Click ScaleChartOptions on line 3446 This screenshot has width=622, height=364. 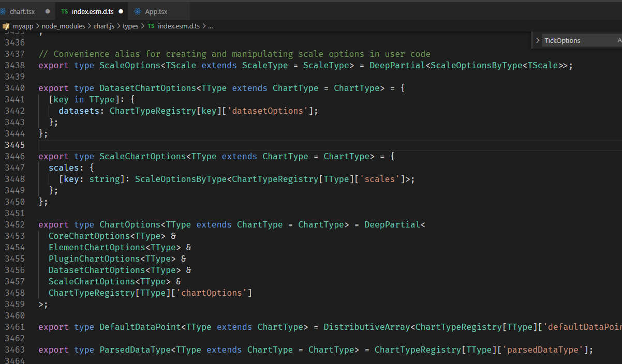[142, 156]
